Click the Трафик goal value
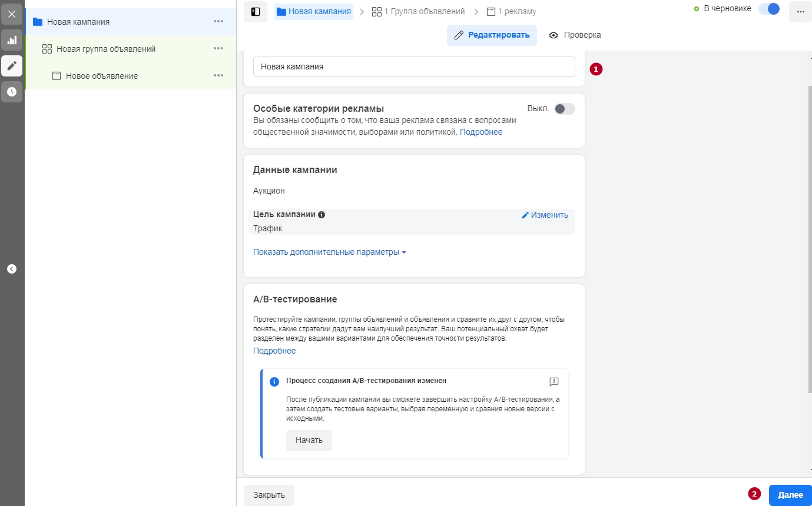Image resolution: width=812 pixels, height=506 pixels. [268, 229]
